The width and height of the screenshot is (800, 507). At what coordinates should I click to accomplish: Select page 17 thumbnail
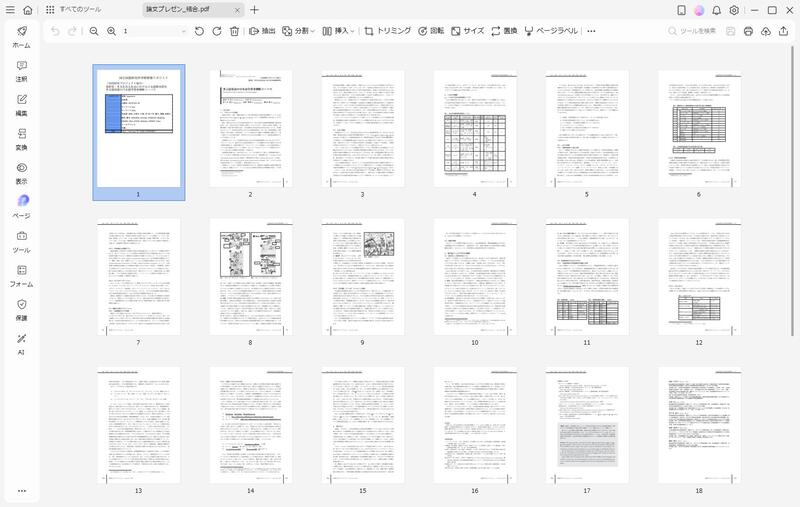pos(587,425)
